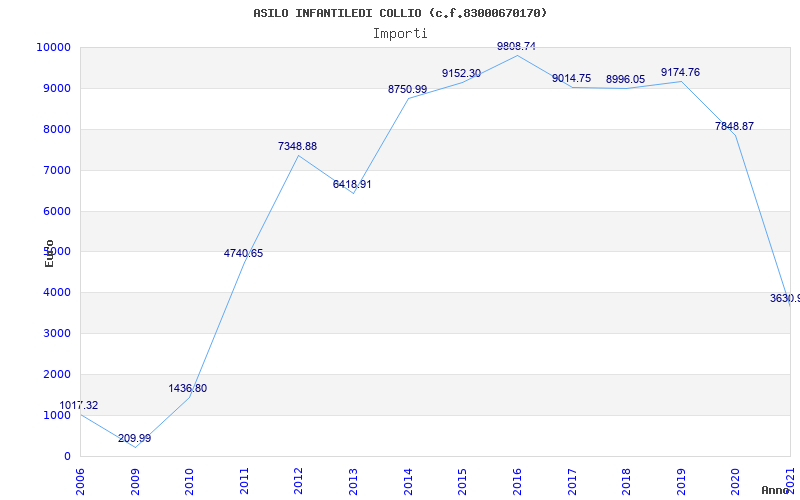Click the y-axis value 9000
Image resolution: width=800 pixels, height=500 pixels.
coord(56,89)
